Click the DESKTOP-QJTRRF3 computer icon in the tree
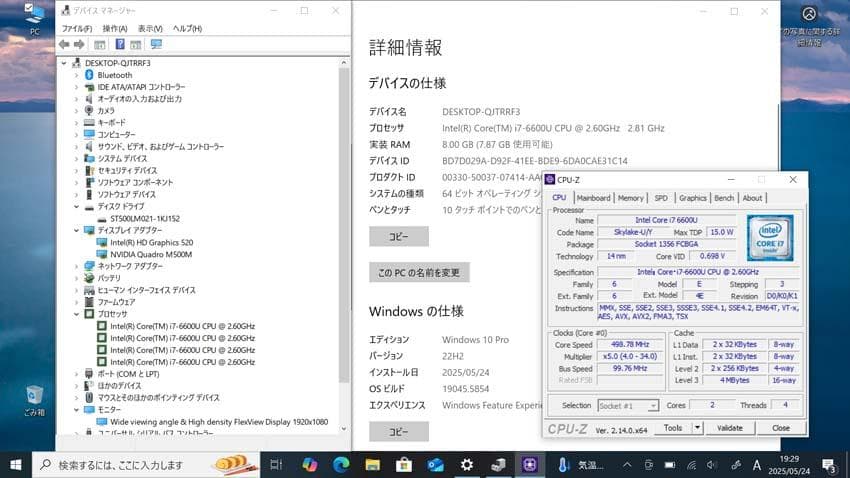Image resolution: width=850 pixels, height=478 pixels. coord(76,63)
